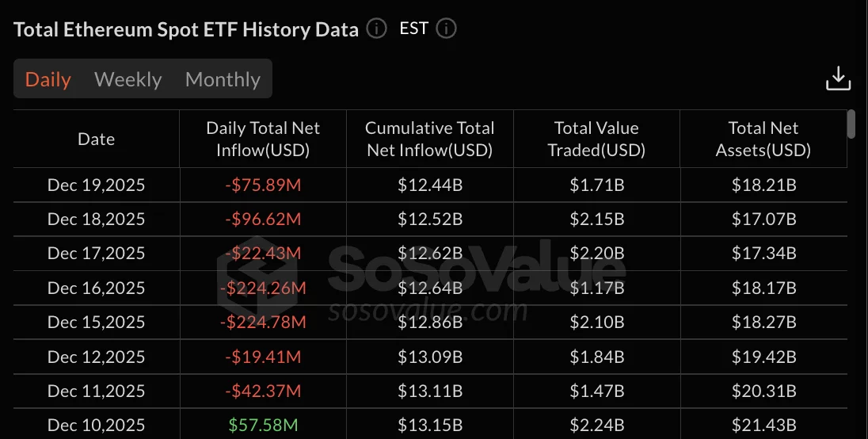
Task: Click the $2.24B value traded cell
Action: coord(596,426)
